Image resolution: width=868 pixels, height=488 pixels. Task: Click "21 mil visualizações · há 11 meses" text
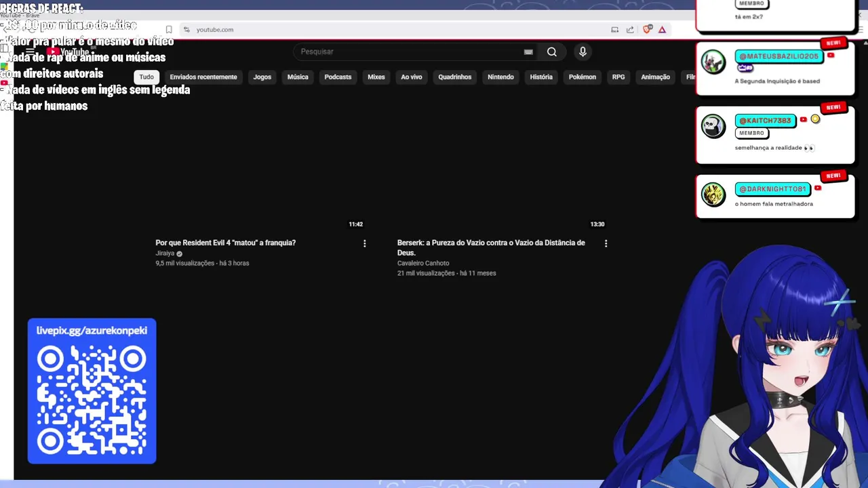[447, 273]
